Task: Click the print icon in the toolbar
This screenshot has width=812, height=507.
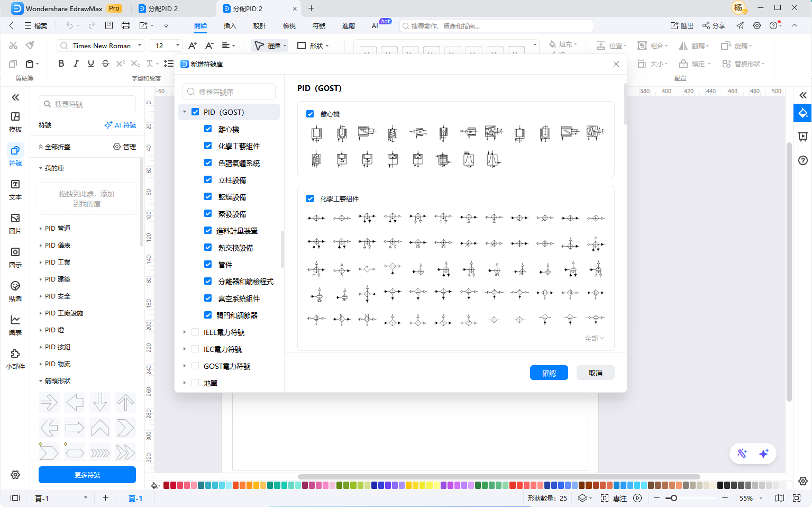Action: point(125,25)
